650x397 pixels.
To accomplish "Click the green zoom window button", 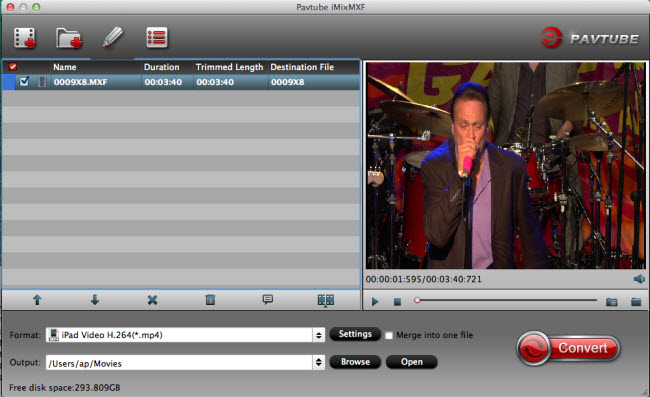I will [36, 7].
